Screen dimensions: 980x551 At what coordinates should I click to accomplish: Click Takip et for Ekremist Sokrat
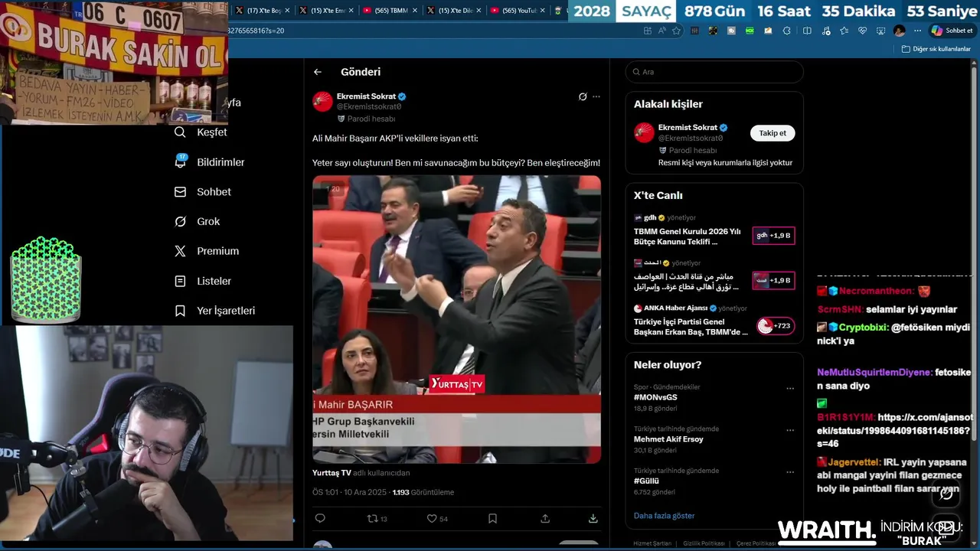(x=773, y=133)
